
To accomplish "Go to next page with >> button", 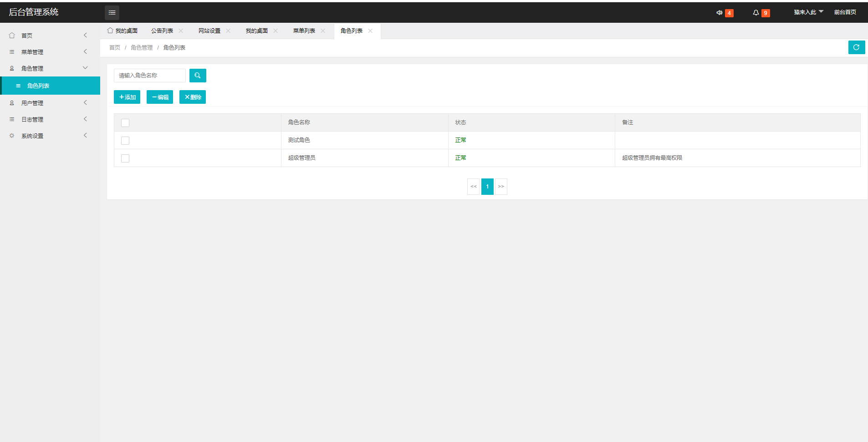I will [x=501, y=187].
